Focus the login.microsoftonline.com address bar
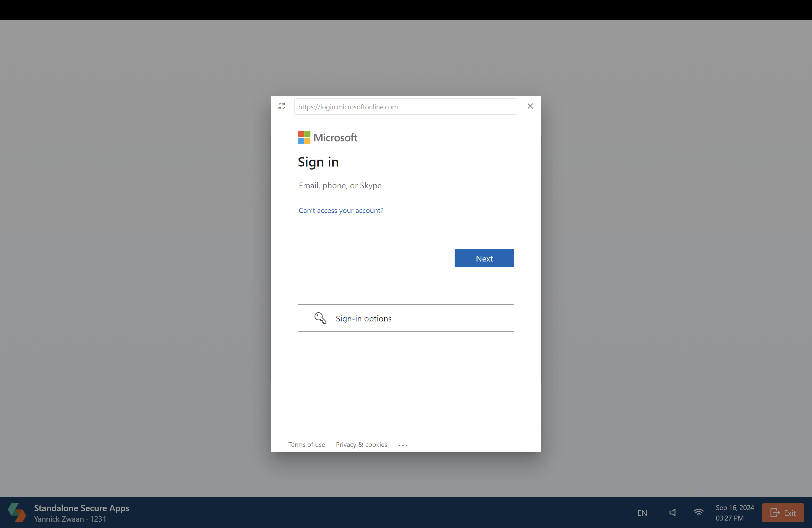 [x=406, y=107]
